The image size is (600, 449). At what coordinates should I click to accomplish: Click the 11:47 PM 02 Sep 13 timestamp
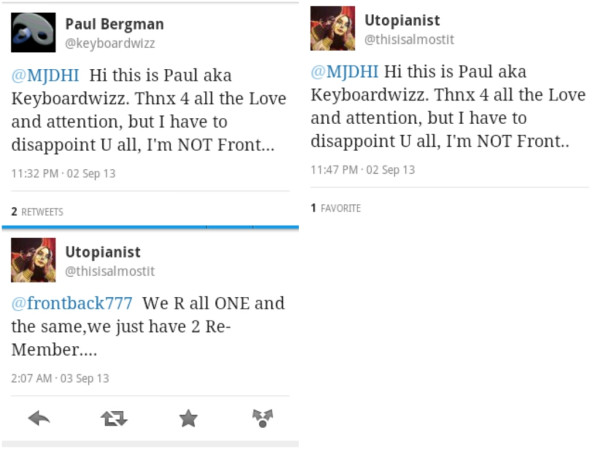coord(362,170)
